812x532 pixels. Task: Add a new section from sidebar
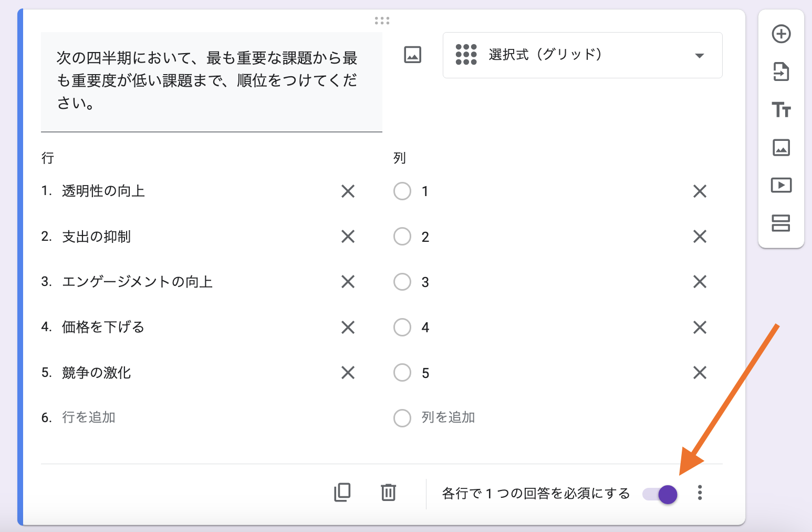click(781, 223)
